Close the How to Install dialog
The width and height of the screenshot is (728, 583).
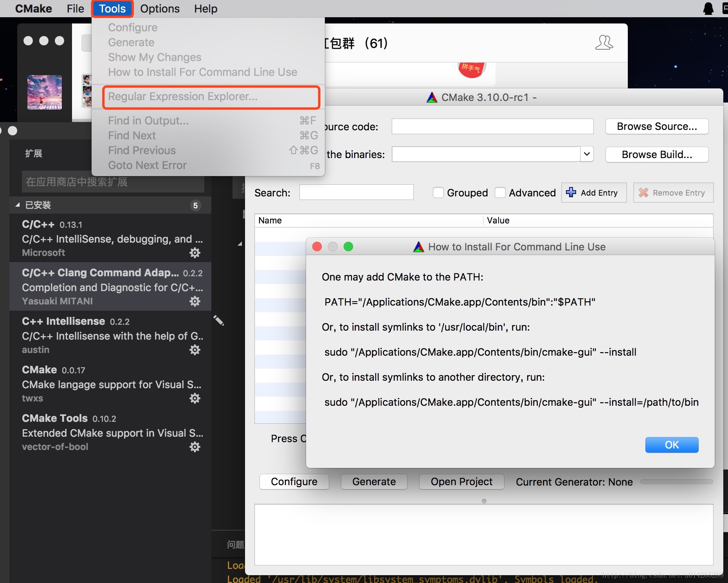317,247
